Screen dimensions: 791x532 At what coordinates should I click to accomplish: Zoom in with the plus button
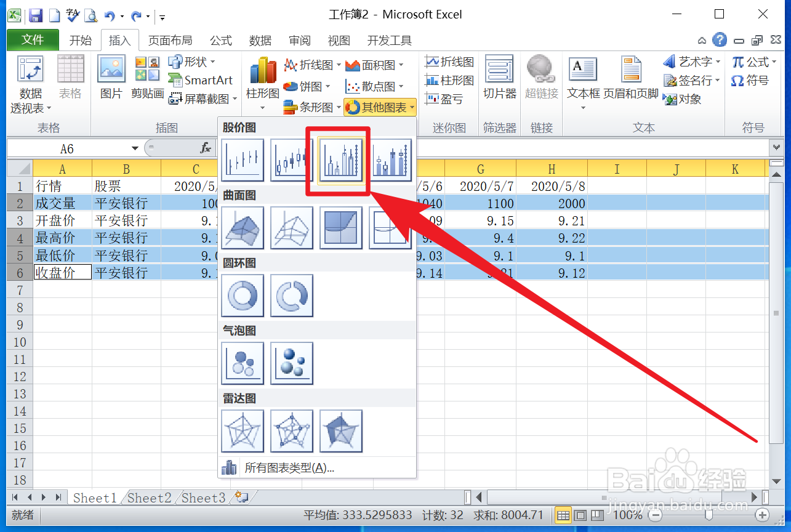coord(763,515)
